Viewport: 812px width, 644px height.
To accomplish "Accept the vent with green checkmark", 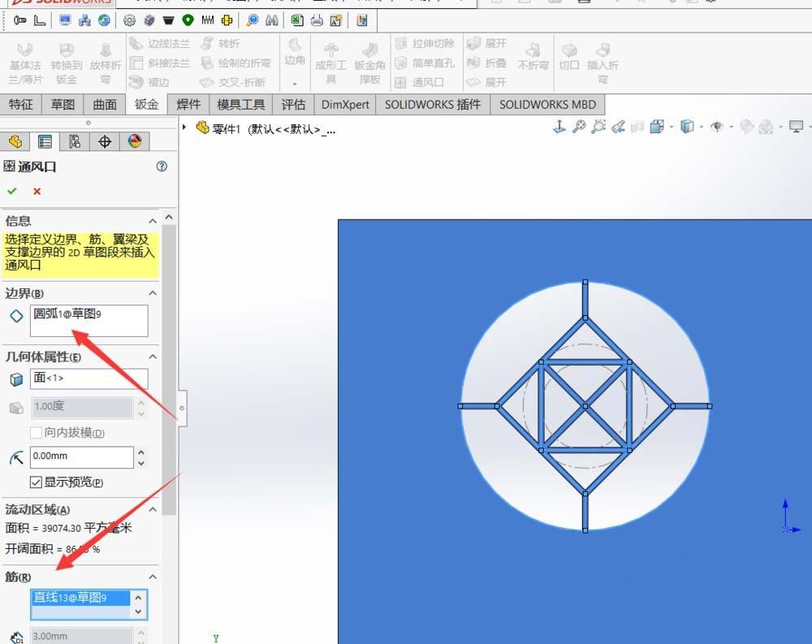I will coord(11,191).
